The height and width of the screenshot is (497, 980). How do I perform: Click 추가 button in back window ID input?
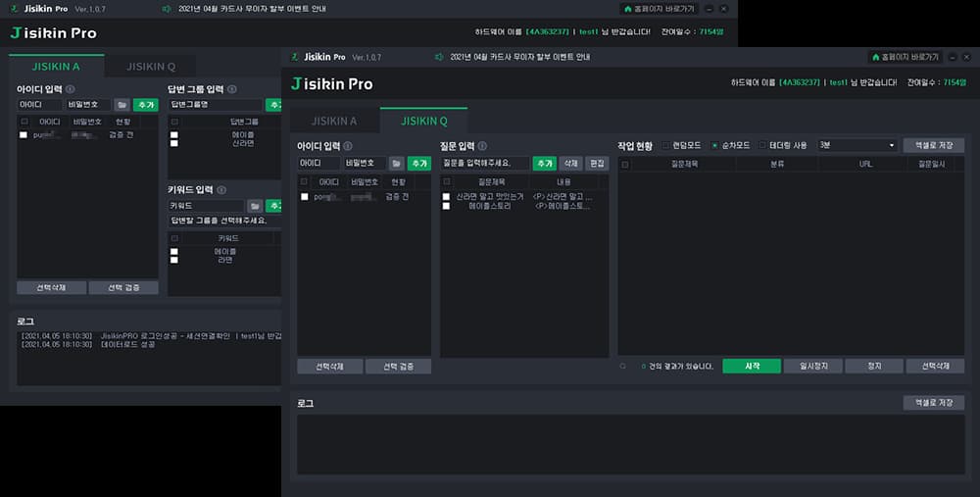click(146, 105)
